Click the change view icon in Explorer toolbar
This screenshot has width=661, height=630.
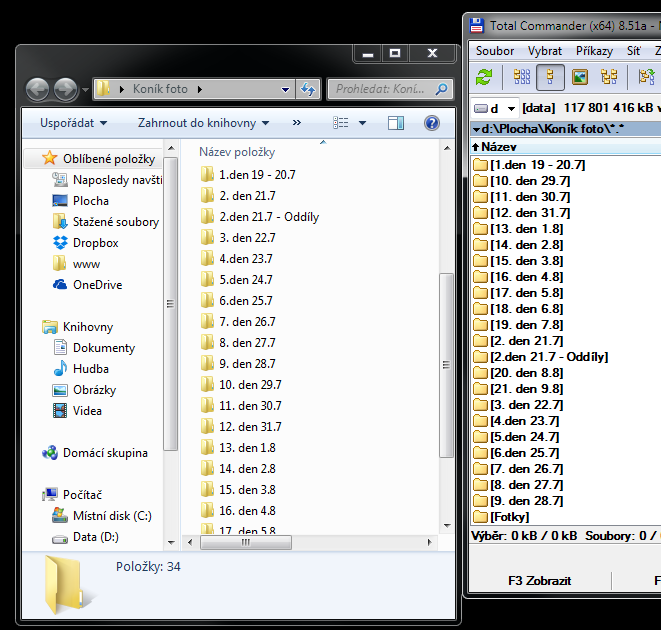341,123
